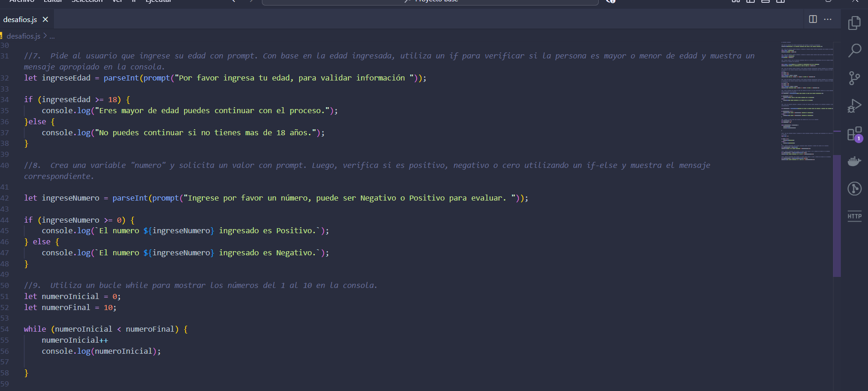Open the editor More Actions ellipsis

[827, 19]
